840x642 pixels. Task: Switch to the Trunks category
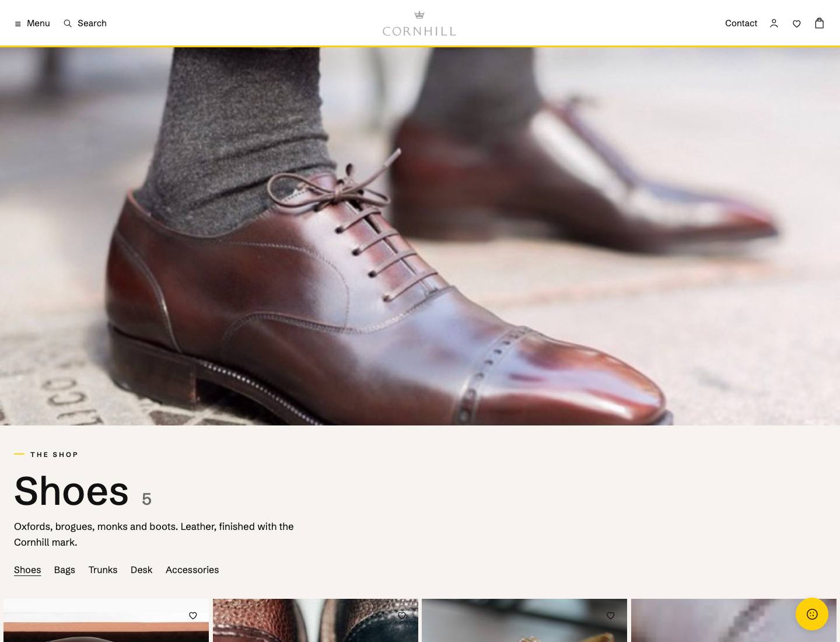tap(103, 570)
